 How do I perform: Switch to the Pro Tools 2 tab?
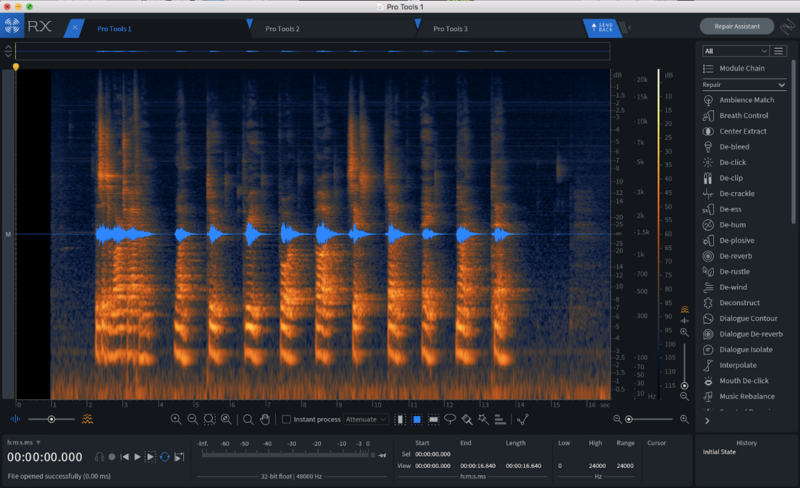coord(282,29)
